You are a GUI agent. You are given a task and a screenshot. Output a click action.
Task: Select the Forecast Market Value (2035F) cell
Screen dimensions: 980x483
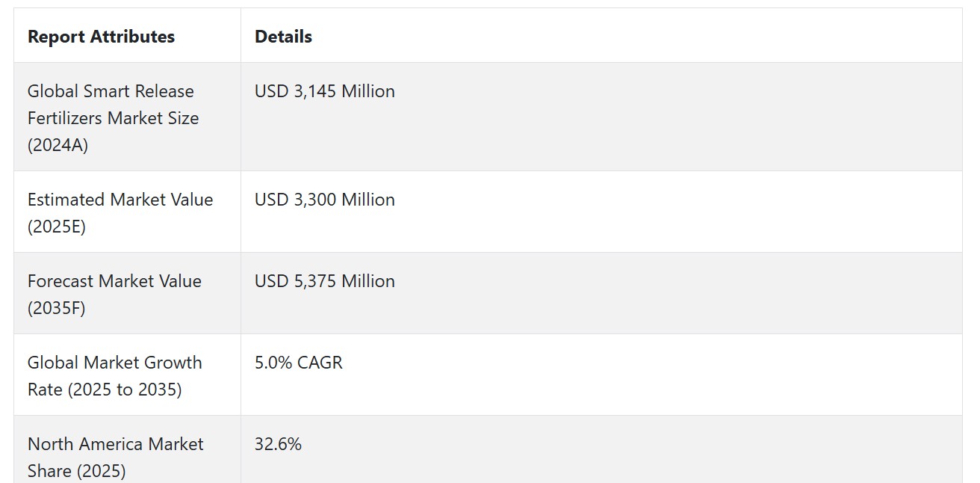127,294
